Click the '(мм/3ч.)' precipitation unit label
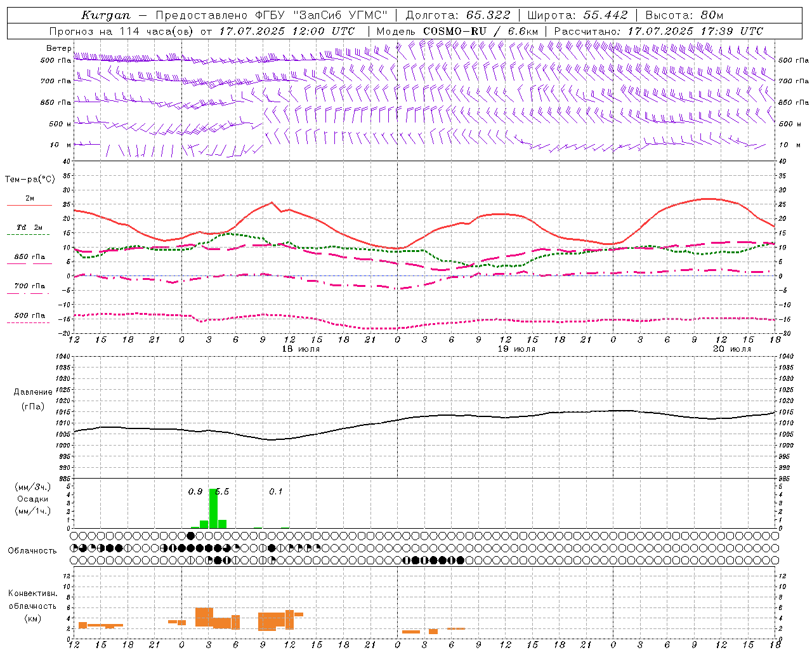The width and height of the screenshot is (812, 650). click(33, 487)
